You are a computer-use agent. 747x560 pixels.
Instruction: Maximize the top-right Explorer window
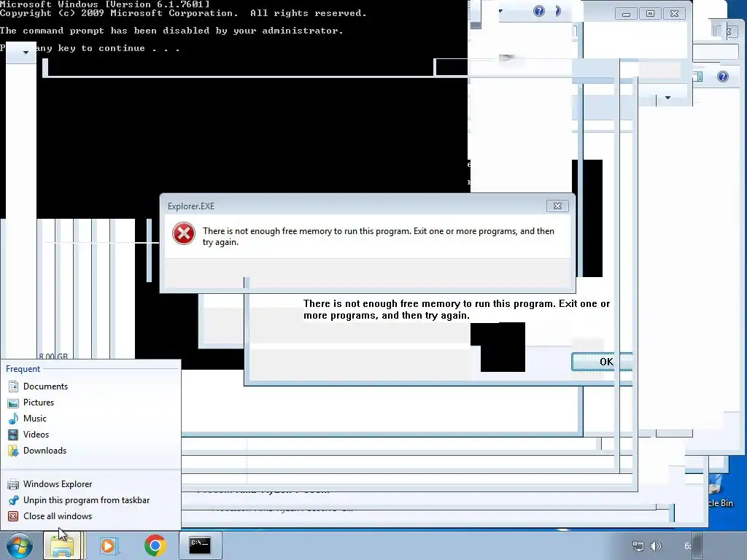pyautogui.click(x=650, y=14)
